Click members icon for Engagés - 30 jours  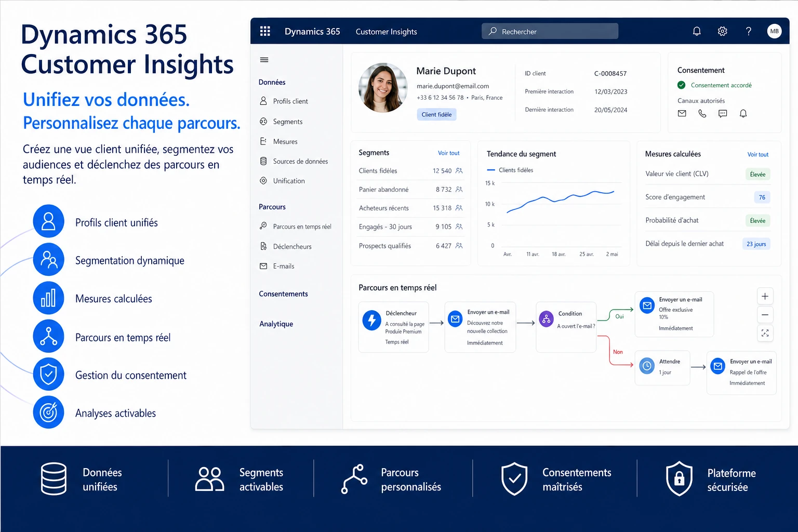[459, 227]
